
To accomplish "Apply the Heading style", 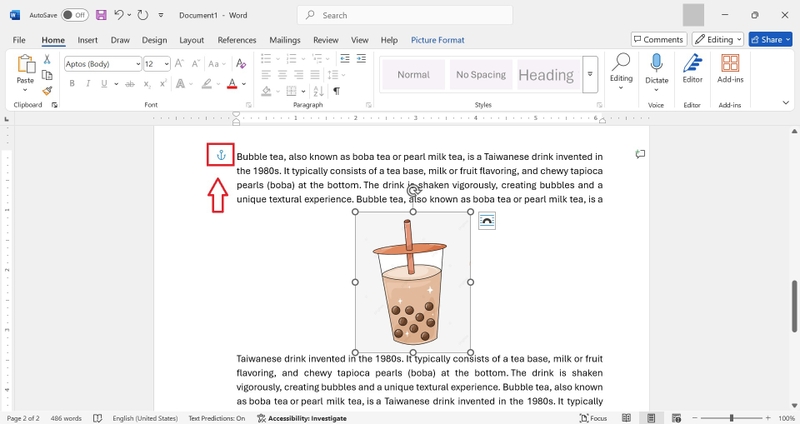I will (x=546, y=74).
